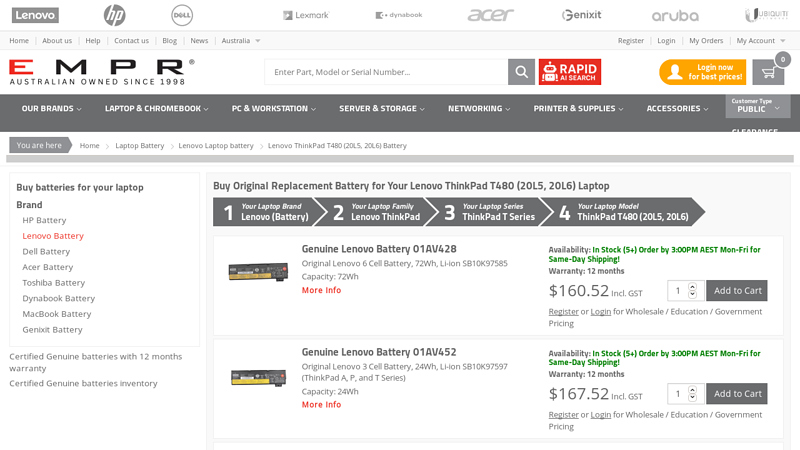Expand the My Account dropdown

[761, 41]
